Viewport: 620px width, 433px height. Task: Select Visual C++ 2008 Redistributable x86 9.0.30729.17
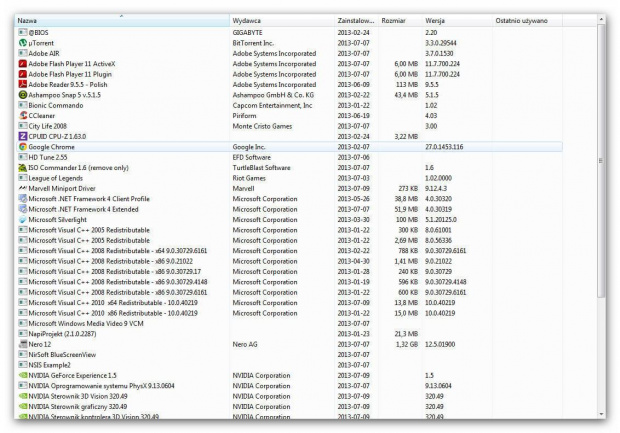coord(288,271)
